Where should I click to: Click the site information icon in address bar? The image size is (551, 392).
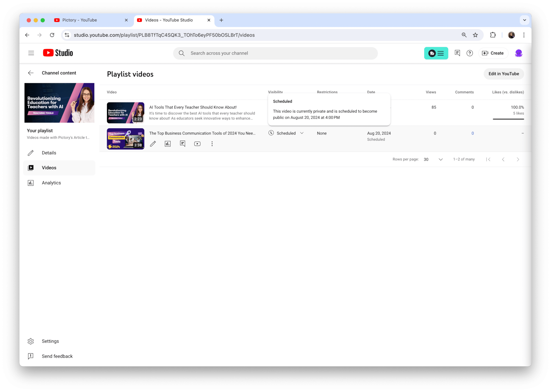(67, 35)
